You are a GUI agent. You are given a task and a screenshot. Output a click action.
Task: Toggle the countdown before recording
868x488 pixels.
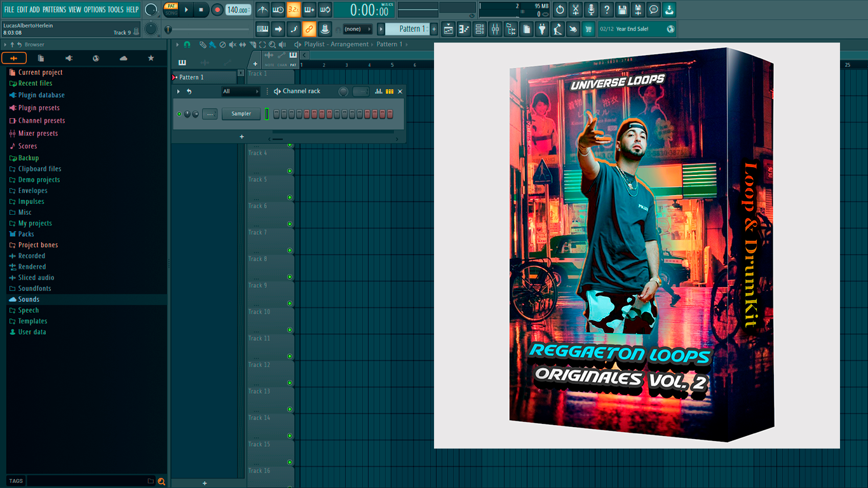pos(294,10)
